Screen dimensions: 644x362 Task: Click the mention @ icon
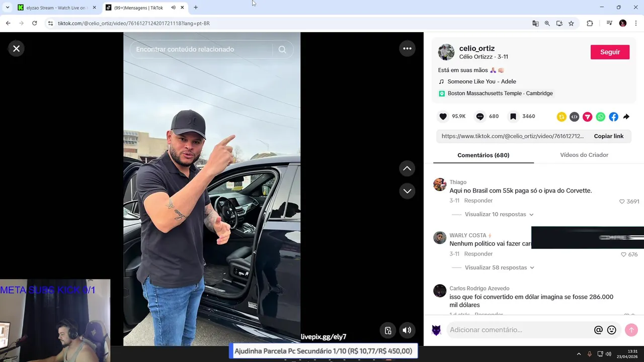(x=598, y=330)
